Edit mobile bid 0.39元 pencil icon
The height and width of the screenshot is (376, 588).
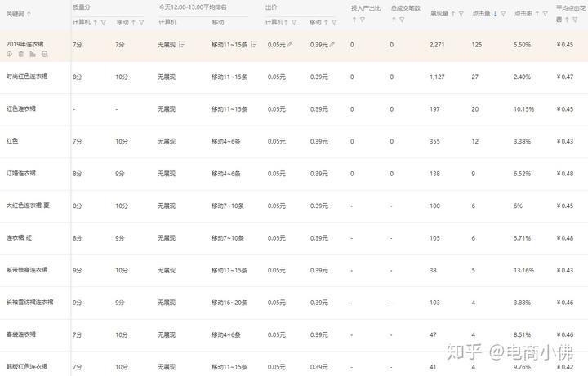pyautogui.click(x=332, y=44)
